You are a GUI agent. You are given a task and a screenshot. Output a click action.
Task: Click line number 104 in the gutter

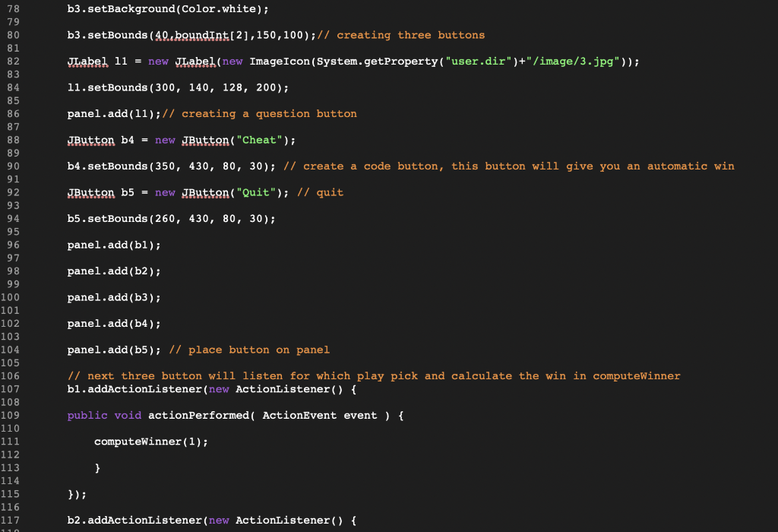coord(14,350)
